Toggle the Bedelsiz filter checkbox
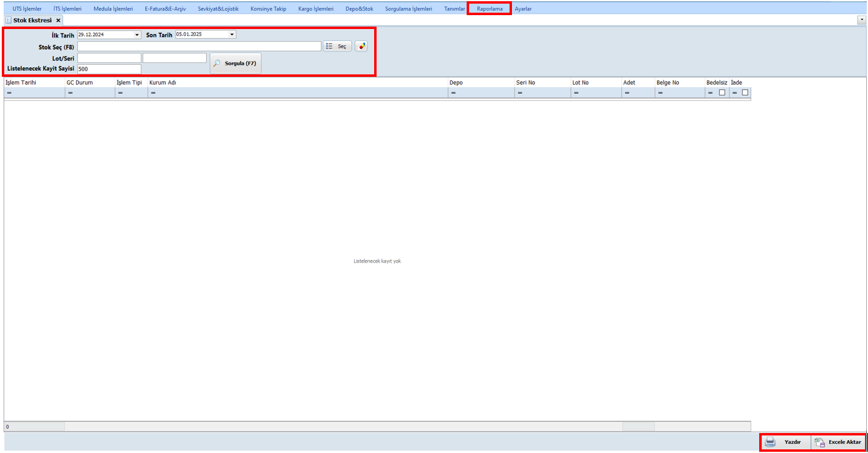The width and height of the screenshot is (868, 453). (x=722, y=93)
